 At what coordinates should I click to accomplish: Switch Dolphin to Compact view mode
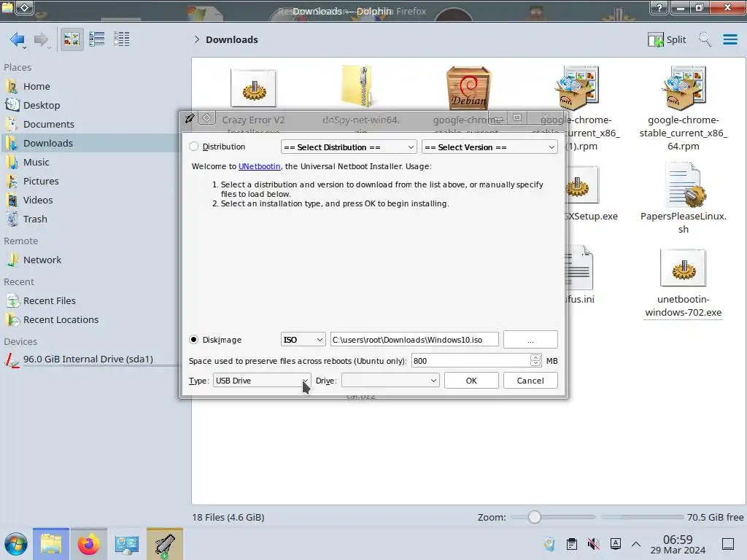(x=97, y=39)
